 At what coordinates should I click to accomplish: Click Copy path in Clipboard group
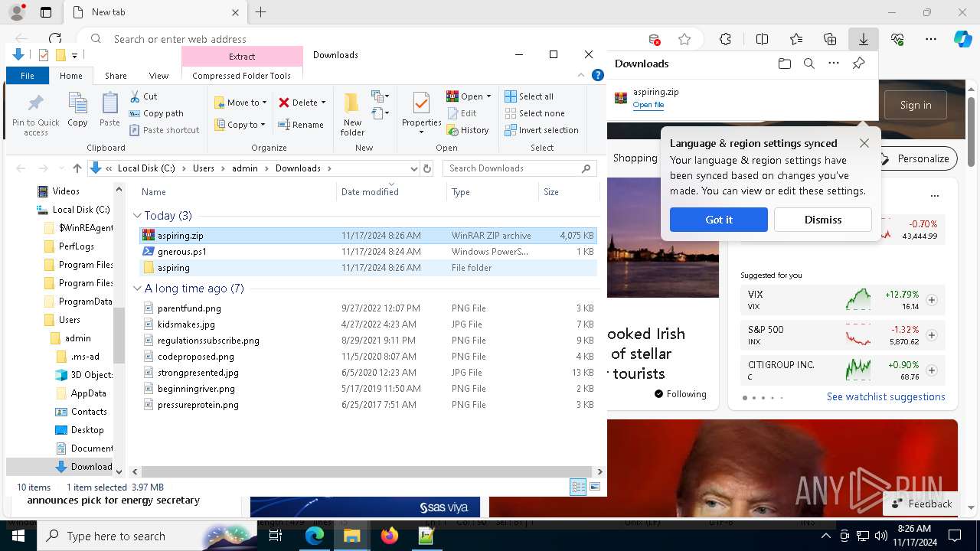pyautogui.click(x=156, y=113)
